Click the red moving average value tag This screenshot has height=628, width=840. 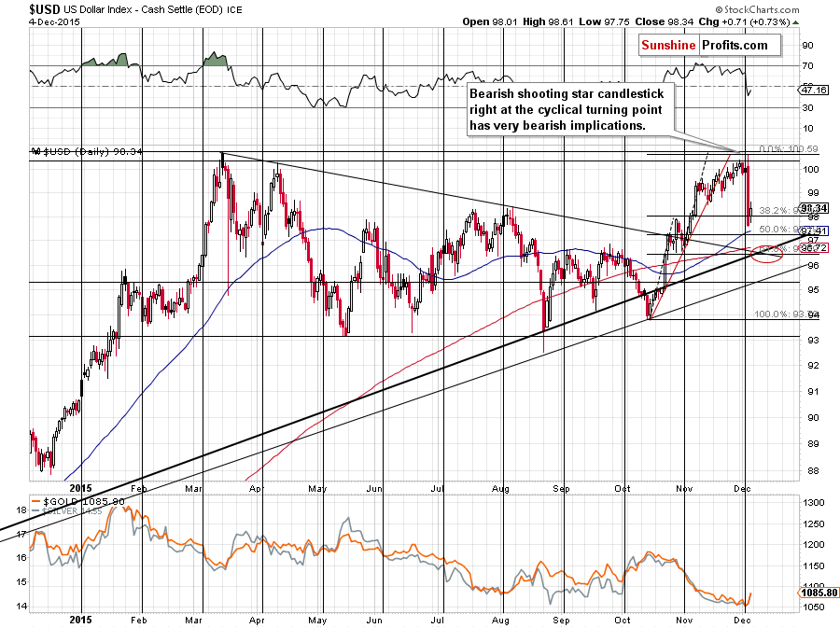814,248
